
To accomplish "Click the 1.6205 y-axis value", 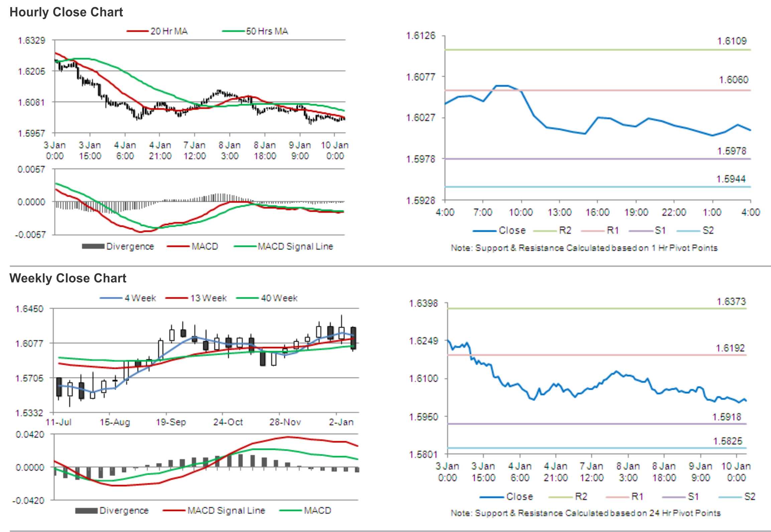I will click(31, 71).
